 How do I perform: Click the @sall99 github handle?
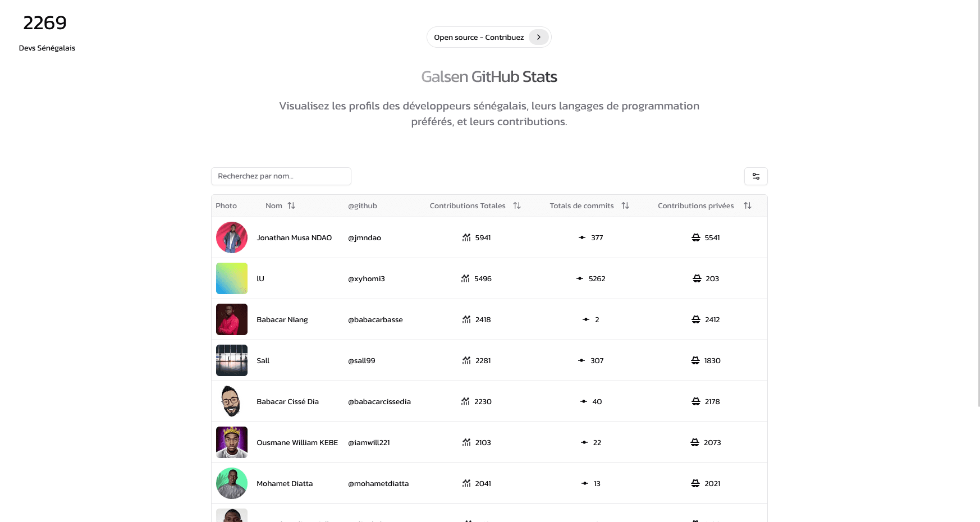pos(361,361)
